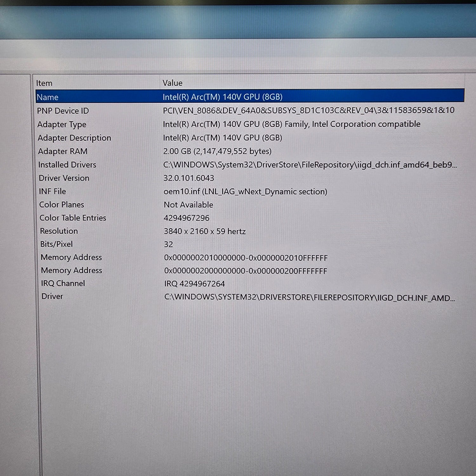This screenshot has height=476, width=476.
Task: Click the Item column header
Action: [x=44, y=83]
